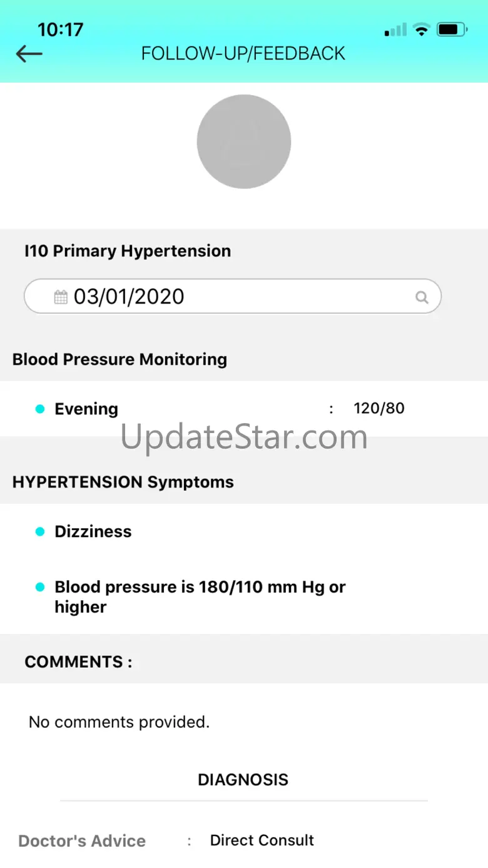The height and width of the screenshot is (868, 488).
Task: Select the Dizziness symptom
Action: pos(93,532)
